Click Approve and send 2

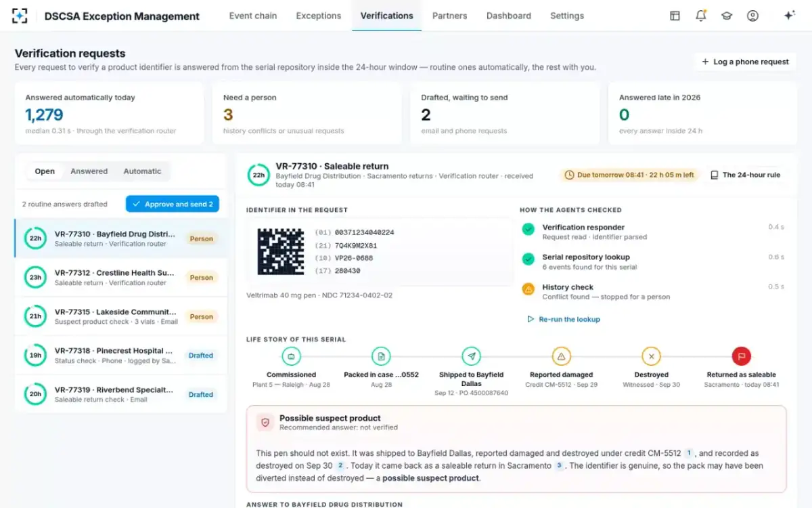pos(173,204)
